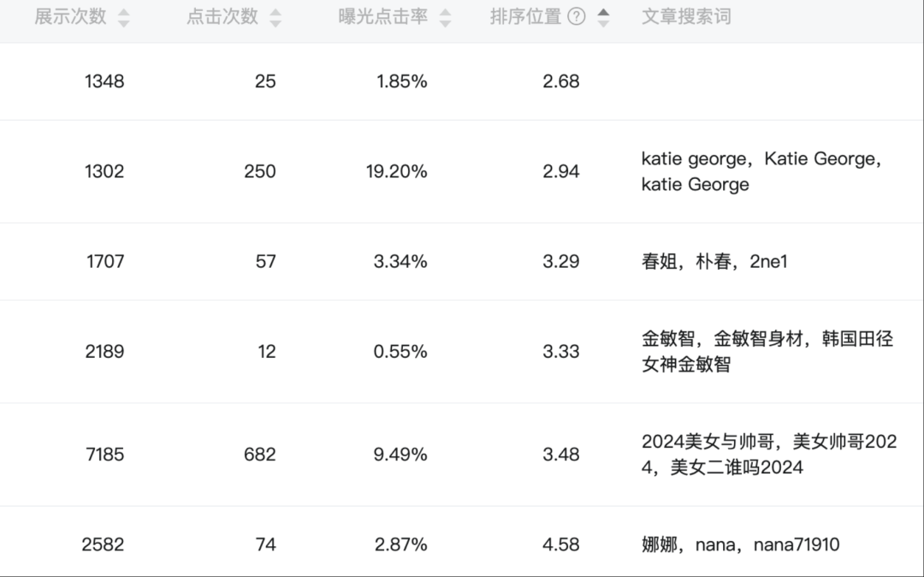
Task: Select the 春姐，朴春，2ne1 search terms cell
Action: [714, 261]
